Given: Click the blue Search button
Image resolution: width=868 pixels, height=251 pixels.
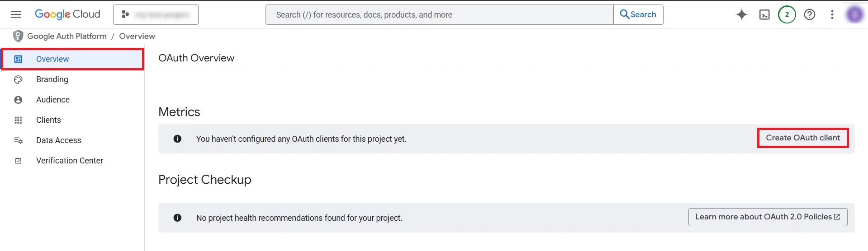Looking at the screenshot, I should [x=638, y=15].
